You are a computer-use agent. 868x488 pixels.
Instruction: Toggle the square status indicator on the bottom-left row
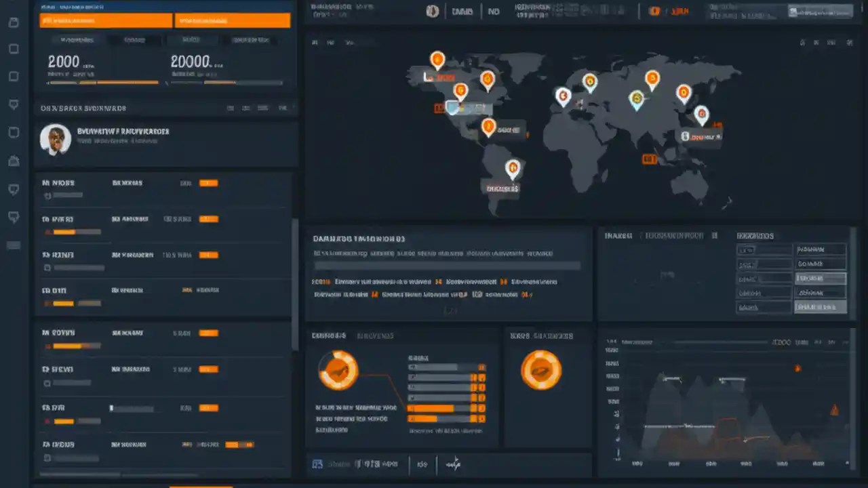(x=46, y=458)
